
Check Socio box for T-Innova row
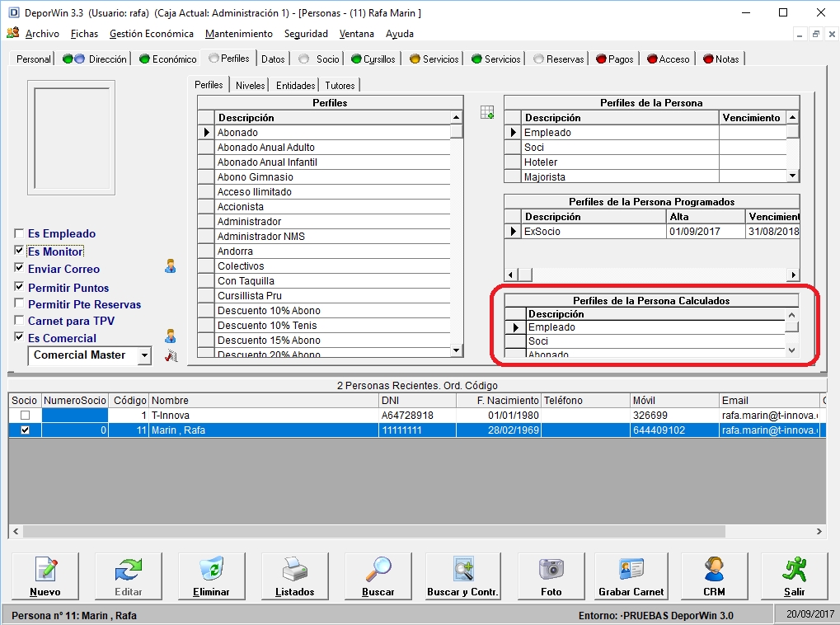pos(26,416)
